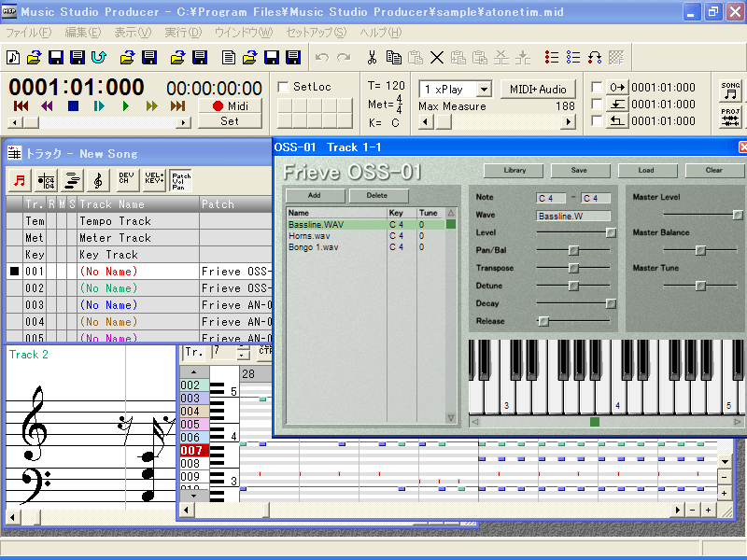This screenshot has width=747, height=560.
Task: Click the DEV CH column button
Action: (x=127, y=180)
